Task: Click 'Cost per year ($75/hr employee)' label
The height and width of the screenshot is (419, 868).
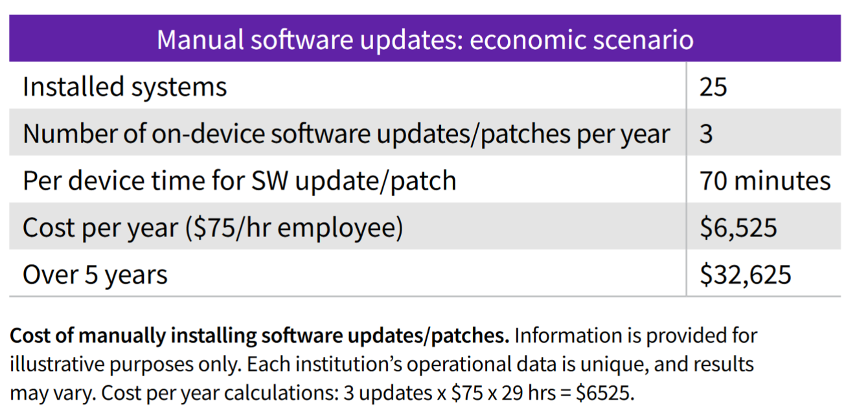Action: click(212, 228)
